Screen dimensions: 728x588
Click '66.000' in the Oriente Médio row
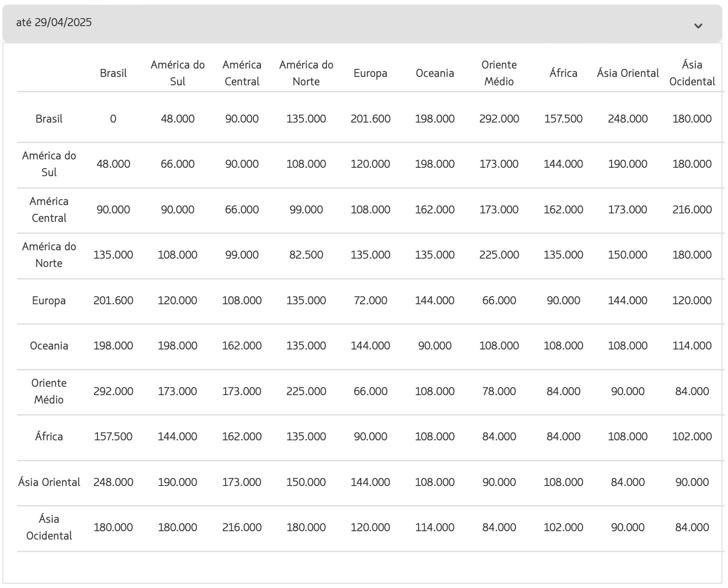(371, 391)
